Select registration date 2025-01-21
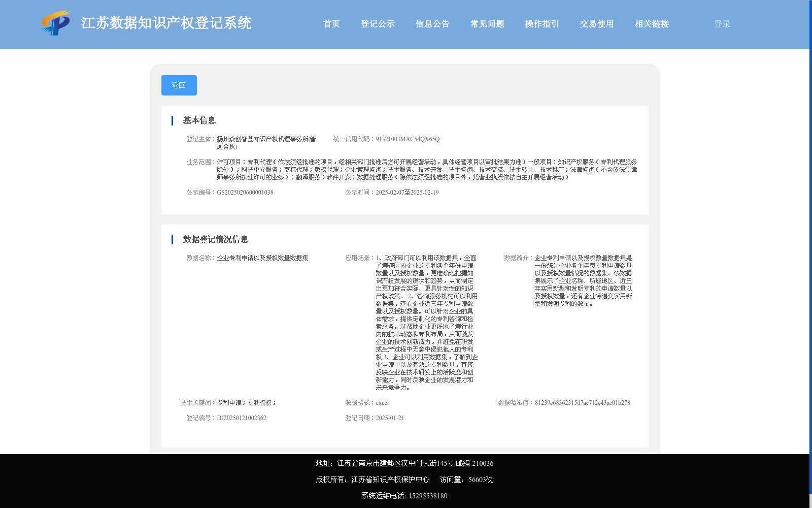This screenshot has height=508, width=812. pyautogui.click(x=390, y=418)
